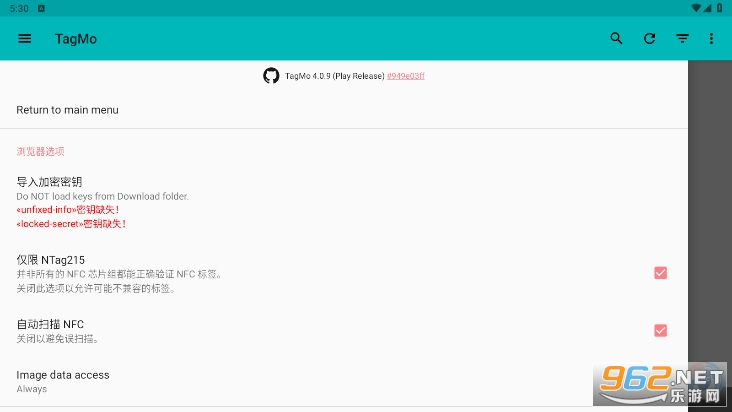Click the 5:30 status bar clock

(x=19, y=8)
